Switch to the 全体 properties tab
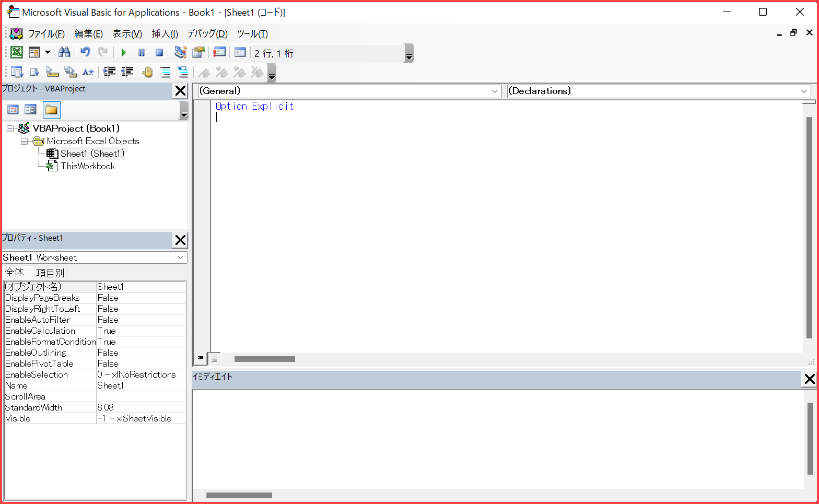Image resolution: width=819 pixels, height=504 pixels. [15, 272]
